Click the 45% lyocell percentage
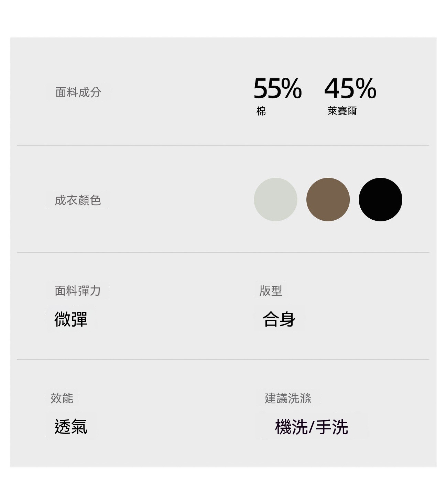447x504 pixels. tap(350, 88)
